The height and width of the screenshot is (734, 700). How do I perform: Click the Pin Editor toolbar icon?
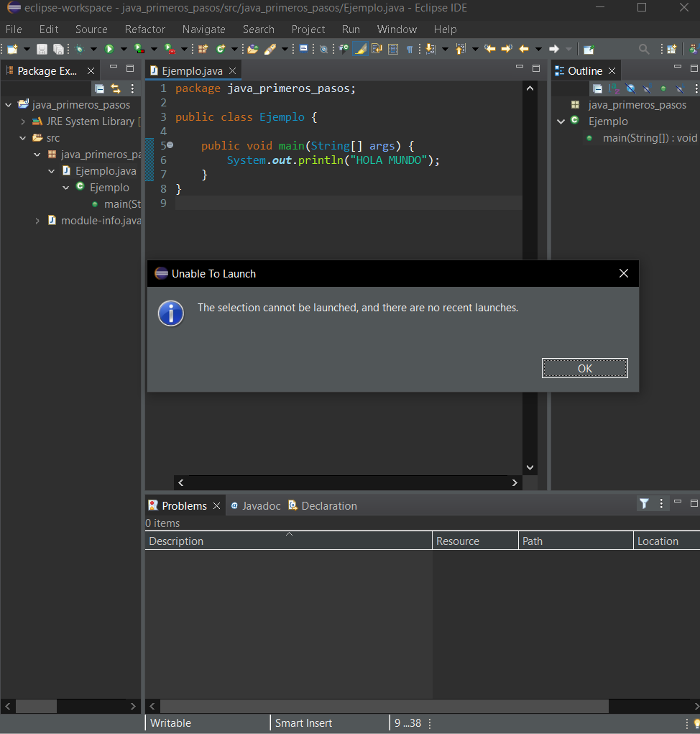click(x=589, y=49)
